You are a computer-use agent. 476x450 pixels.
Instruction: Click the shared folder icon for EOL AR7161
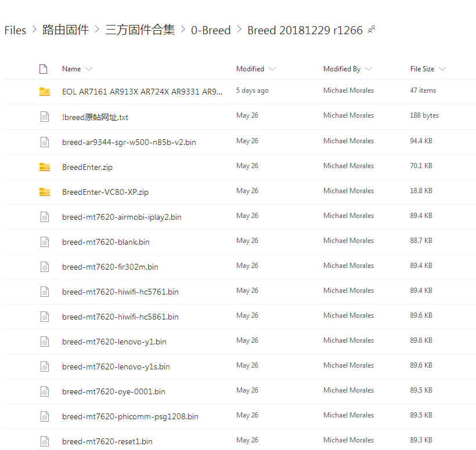click(x=45, y=91)
